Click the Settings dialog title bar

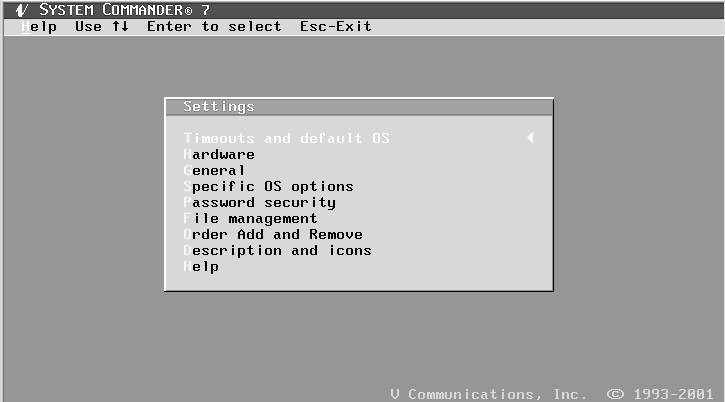358,107
